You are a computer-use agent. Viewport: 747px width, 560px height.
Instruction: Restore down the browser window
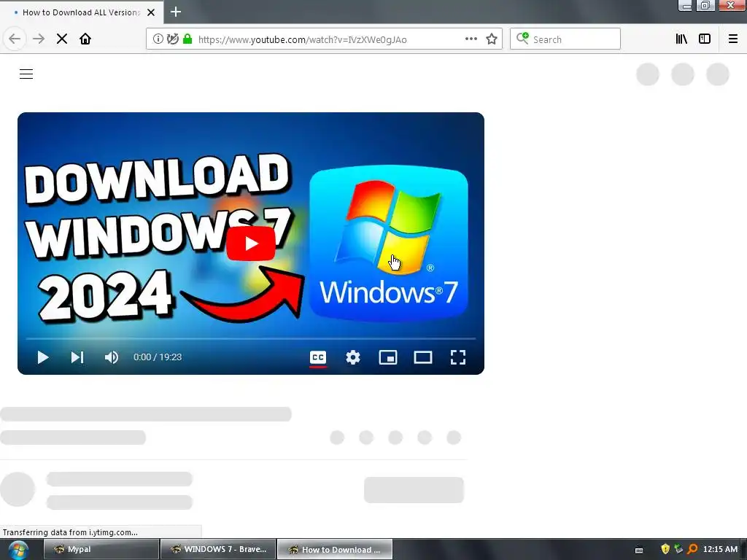(705, 6)
